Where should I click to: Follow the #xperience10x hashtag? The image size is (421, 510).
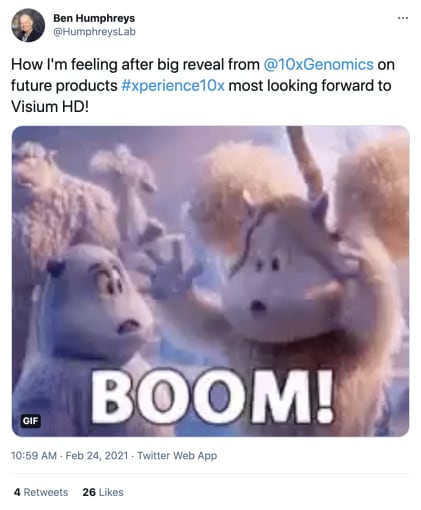point(173,86)
